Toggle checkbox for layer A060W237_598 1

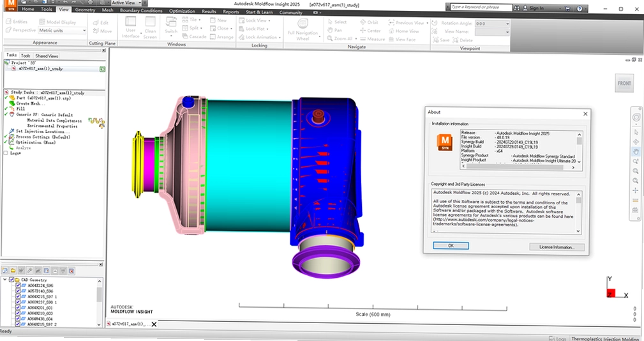[x=18, y=302]
